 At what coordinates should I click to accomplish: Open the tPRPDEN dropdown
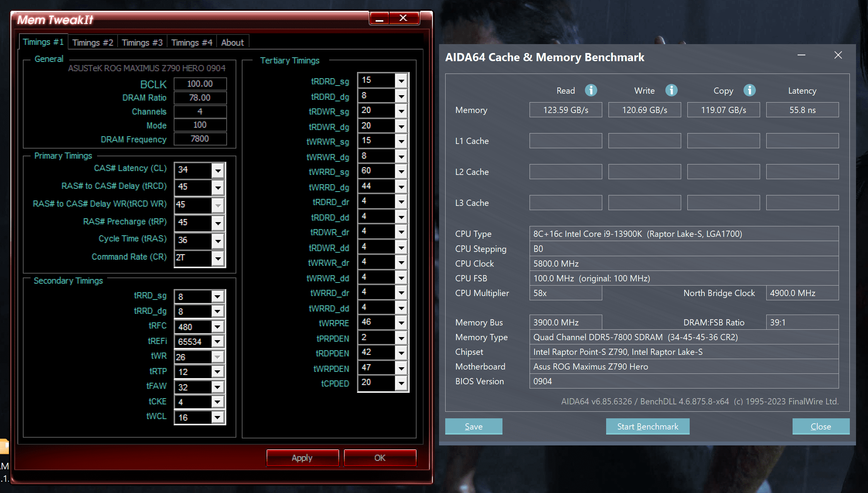[402, 338]
